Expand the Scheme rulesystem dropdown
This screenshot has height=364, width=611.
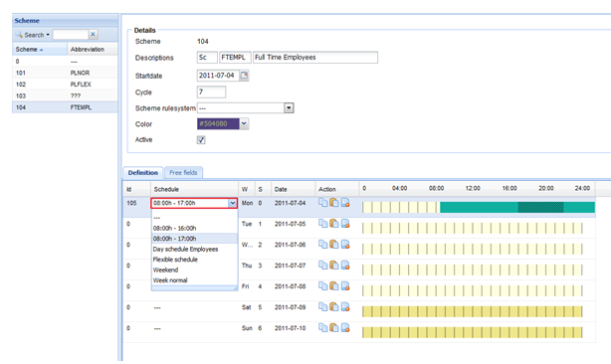click(289, 107)
